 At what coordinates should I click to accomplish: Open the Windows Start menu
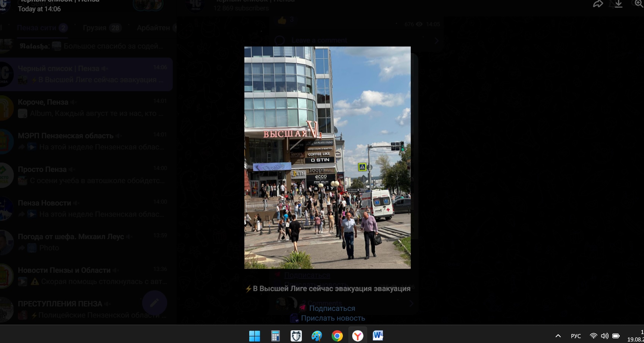[254, 336]
